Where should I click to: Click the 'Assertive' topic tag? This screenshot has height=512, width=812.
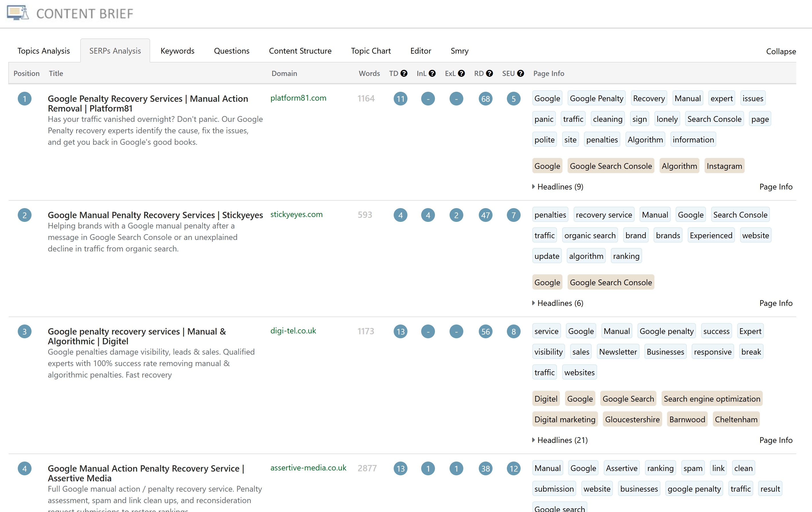pyautogui.click(x=622, y=468)
